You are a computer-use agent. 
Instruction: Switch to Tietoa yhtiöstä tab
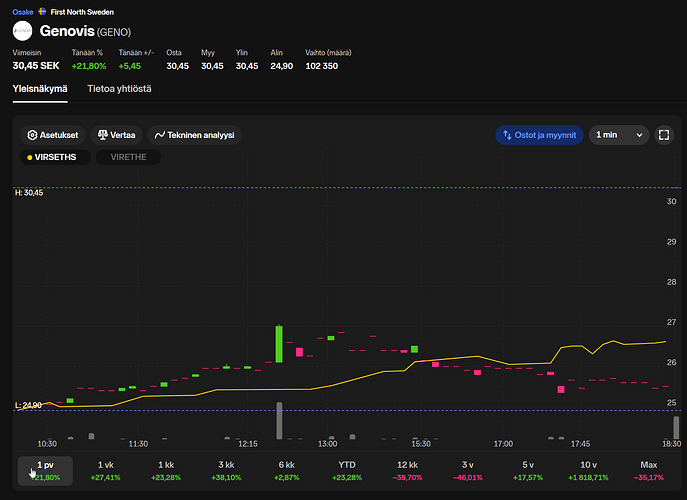[119, 89]
